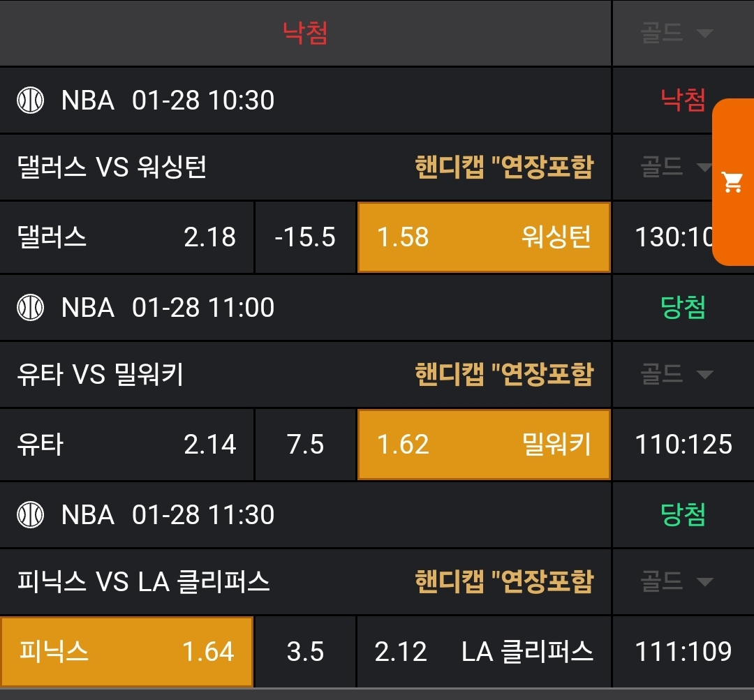This screenshot has width=754, height=700.
Task: Select the 댈러스 2.18 odds option
Action: [126, 237]
